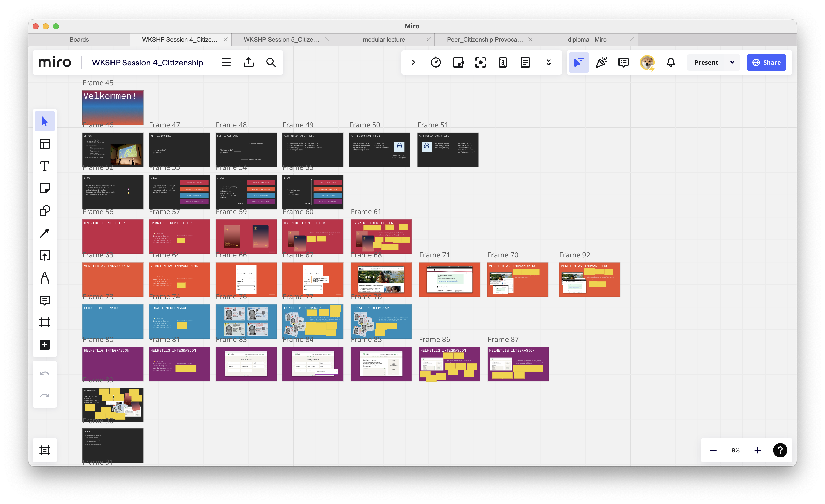Select the WKSHP Session 4_Citize… tab
The image size is (825, 504).
(180, 40)
